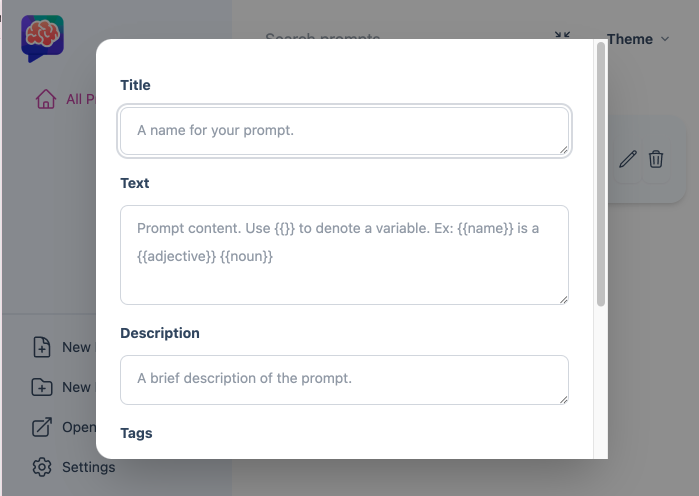The height and width of the screenshot is (496, 699).
Task: Click the Search prompts field
Action: click(323, 35)
